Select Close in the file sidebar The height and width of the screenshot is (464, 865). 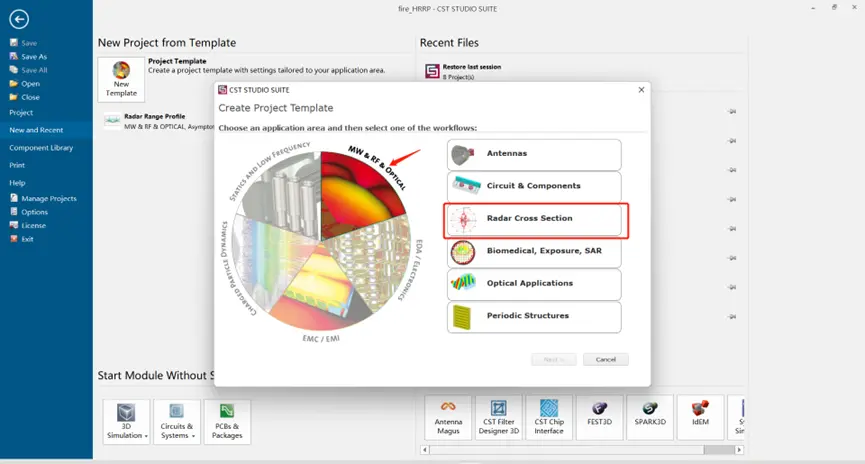[x=25, y=97]
